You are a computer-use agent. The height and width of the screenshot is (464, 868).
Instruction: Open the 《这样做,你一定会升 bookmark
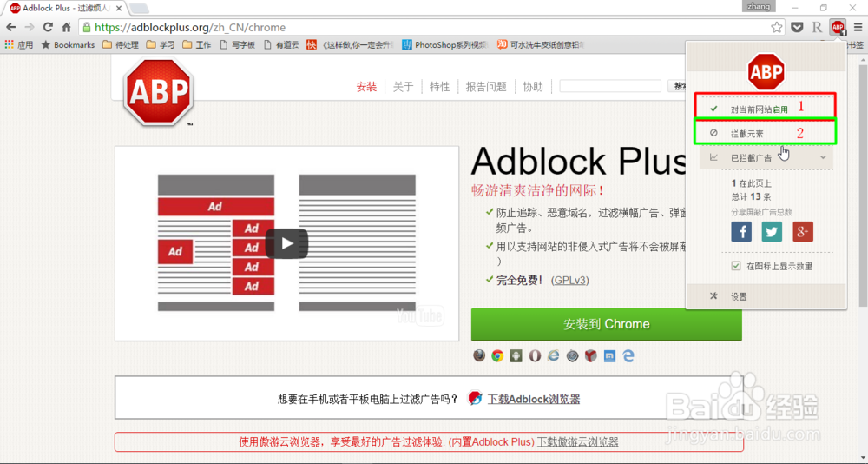[351, 45]
